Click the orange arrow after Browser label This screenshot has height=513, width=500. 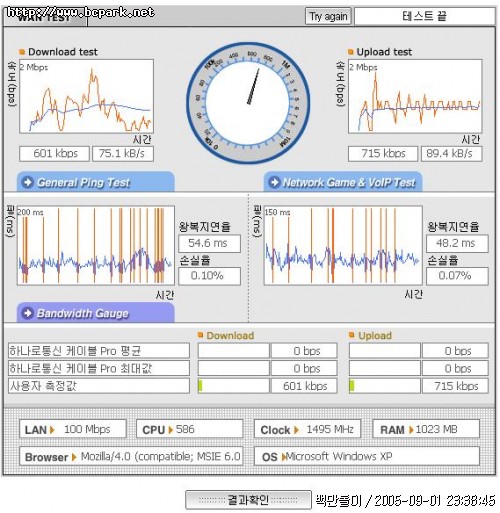74,457
